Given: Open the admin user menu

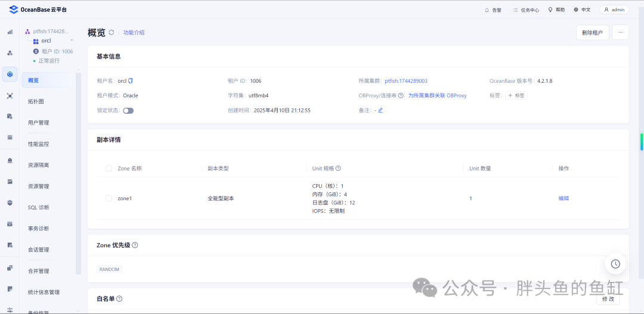Looking at the screenshot, I should click(x=614, y=10).
